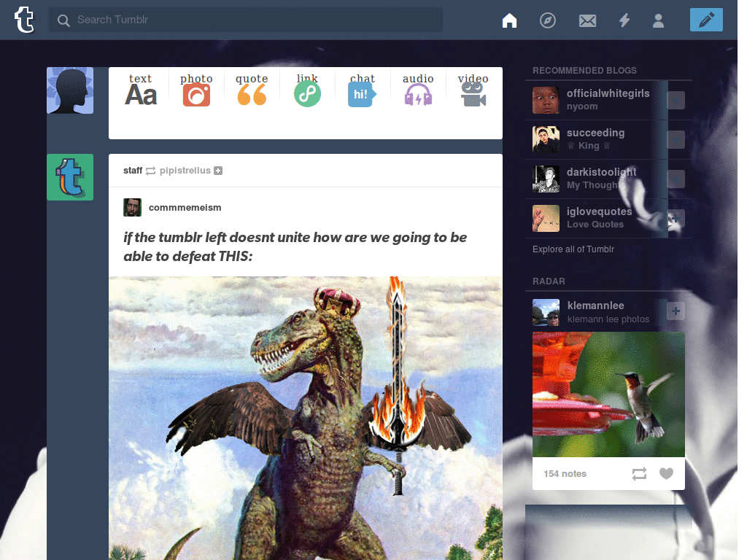Open the pipistrellus blog link
The image size is (747, 560).
tap(185, 171)
